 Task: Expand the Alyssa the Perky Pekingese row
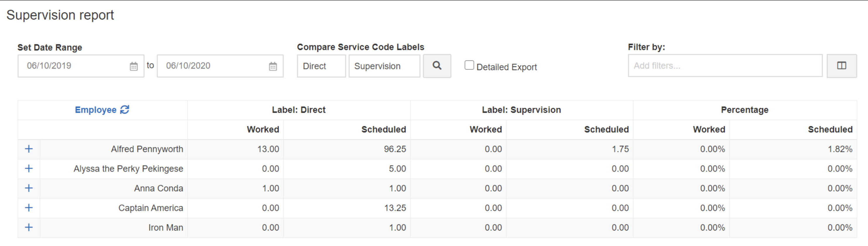[29, 169]
